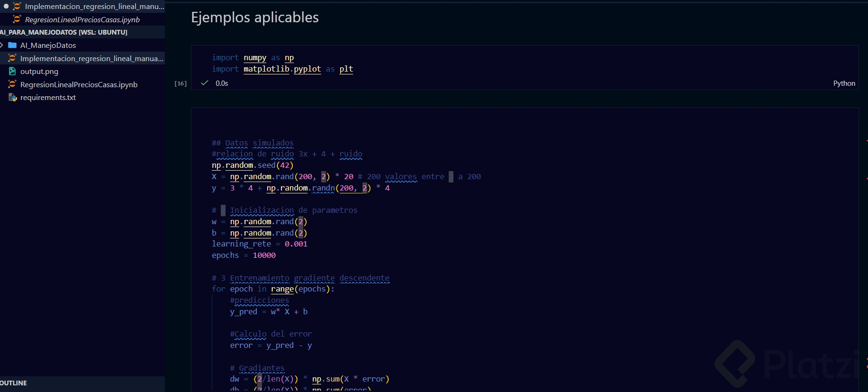Viewport: 868px width, 392px height.
Task: Click the unsaved dot of the Implementacion_regresion_lineal open editor
Action: tap(6, 7)
